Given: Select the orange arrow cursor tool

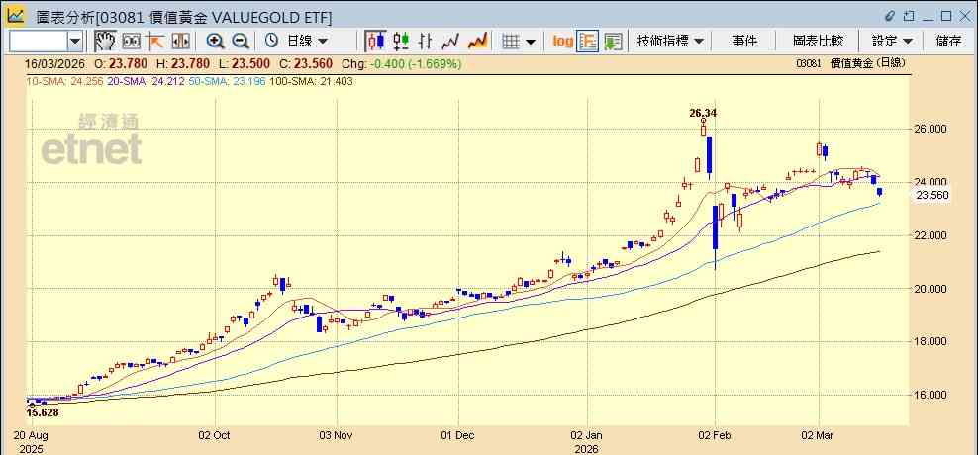Looking at the screenshot, I should [155, 42].
